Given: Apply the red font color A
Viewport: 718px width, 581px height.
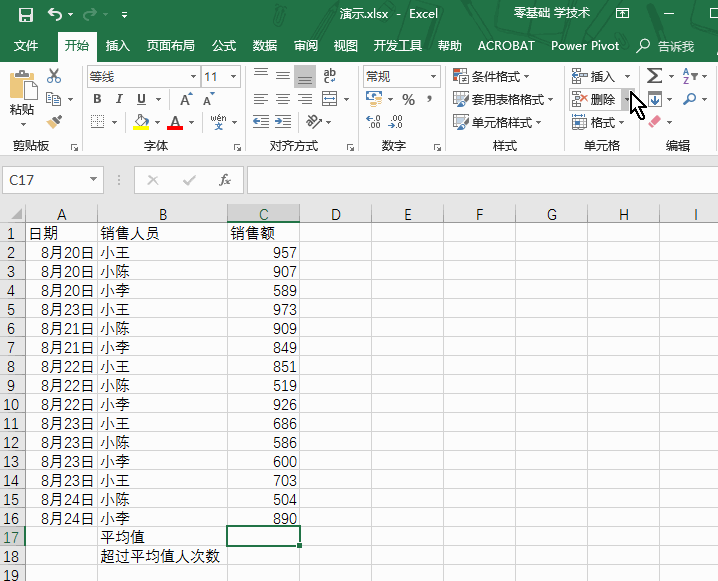Looking at the screenshot, I should pos(175,122).
